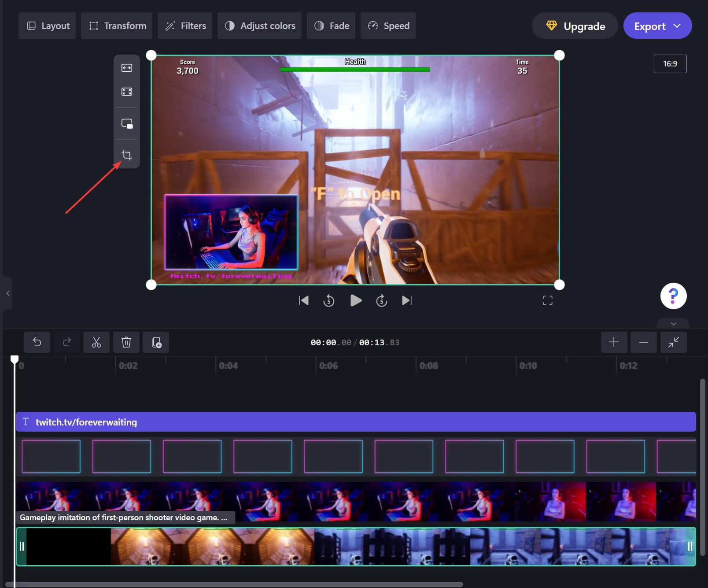Play the video preview
Viewport: 708px width, 588px height.
click(x=356, y=300)
